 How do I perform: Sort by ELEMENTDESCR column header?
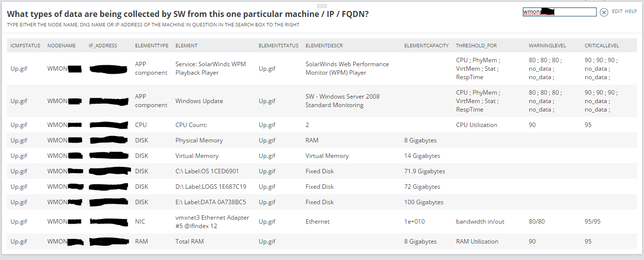pos(324,46)
